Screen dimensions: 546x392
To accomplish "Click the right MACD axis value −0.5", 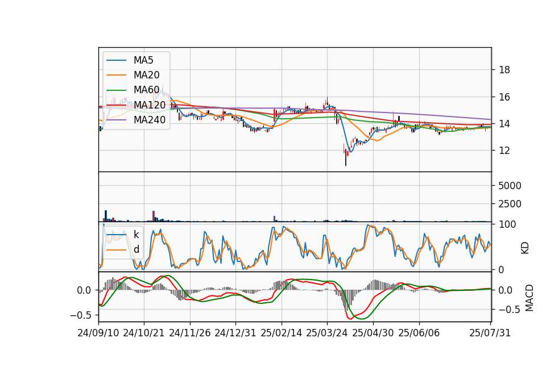I will point(510,310).
